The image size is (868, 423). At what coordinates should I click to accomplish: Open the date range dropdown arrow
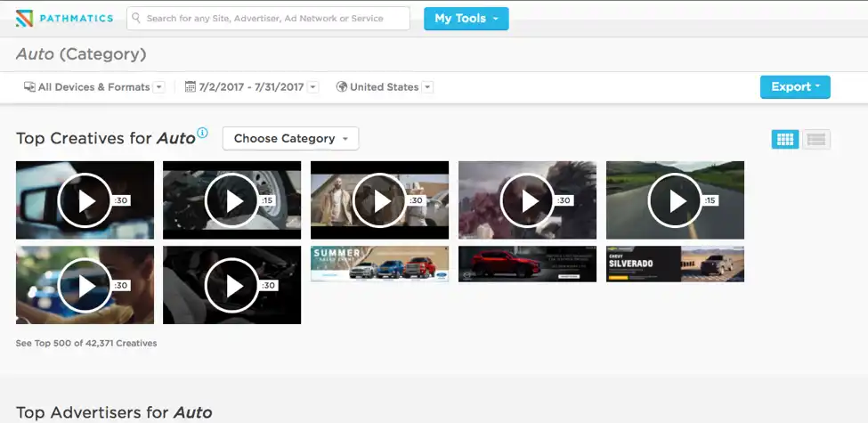coord(312,87)
